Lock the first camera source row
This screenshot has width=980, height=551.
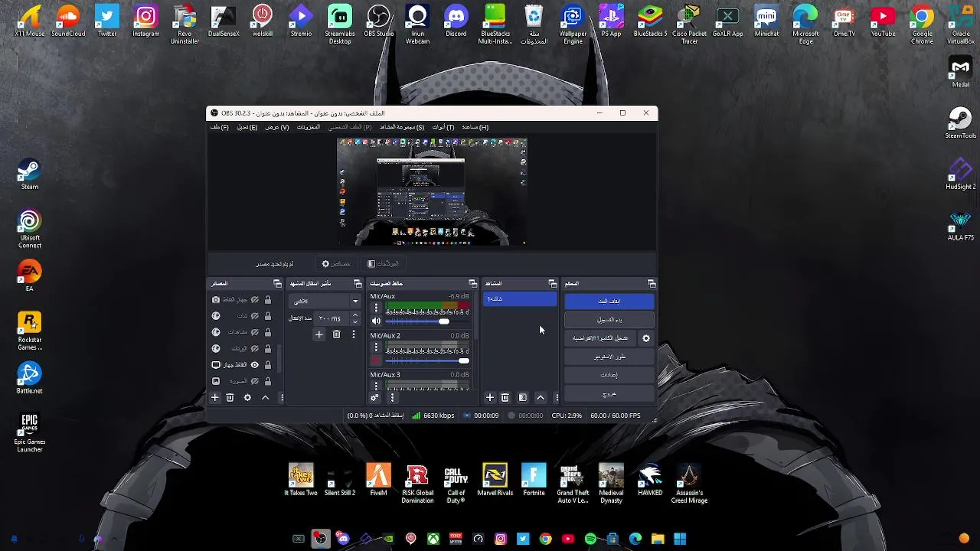[267, 300]
